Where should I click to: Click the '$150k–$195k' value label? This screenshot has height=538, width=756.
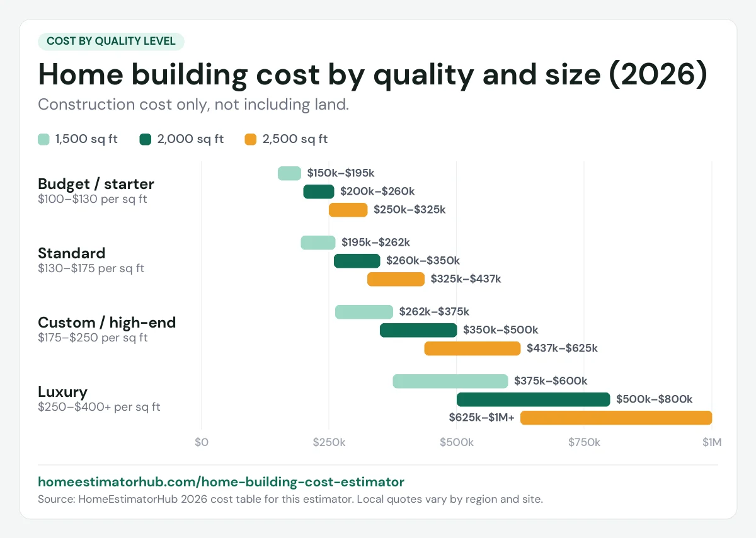[341, 173]
